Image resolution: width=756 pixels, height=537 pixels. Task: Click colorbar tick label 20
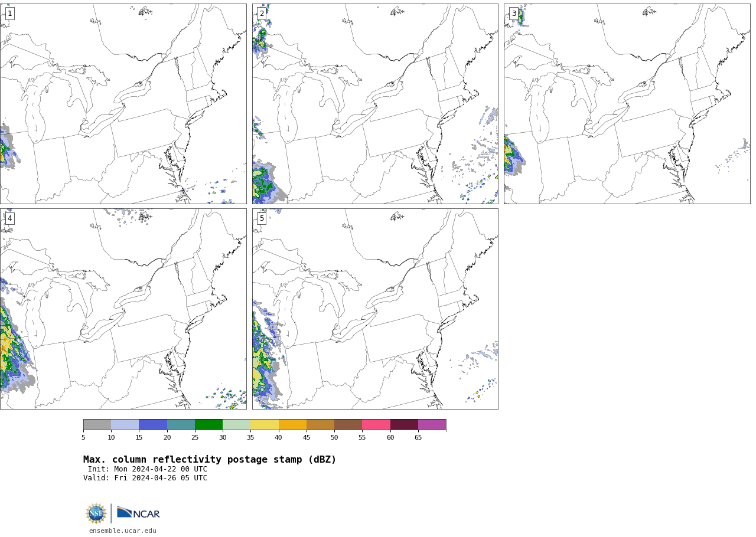(x=167, y=437)
